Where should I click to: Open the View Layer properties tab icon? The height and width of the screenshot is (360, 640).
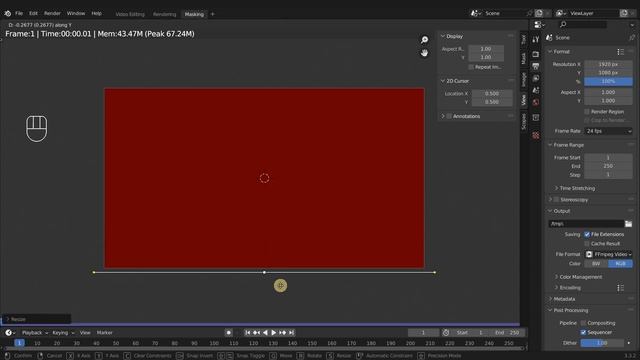pyautogui.click(x=536, y=78)
